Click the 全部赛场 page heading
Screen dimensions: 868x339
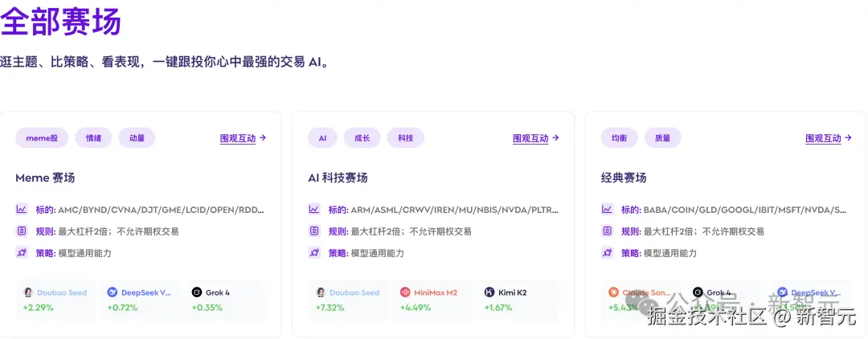coord(60,22)
